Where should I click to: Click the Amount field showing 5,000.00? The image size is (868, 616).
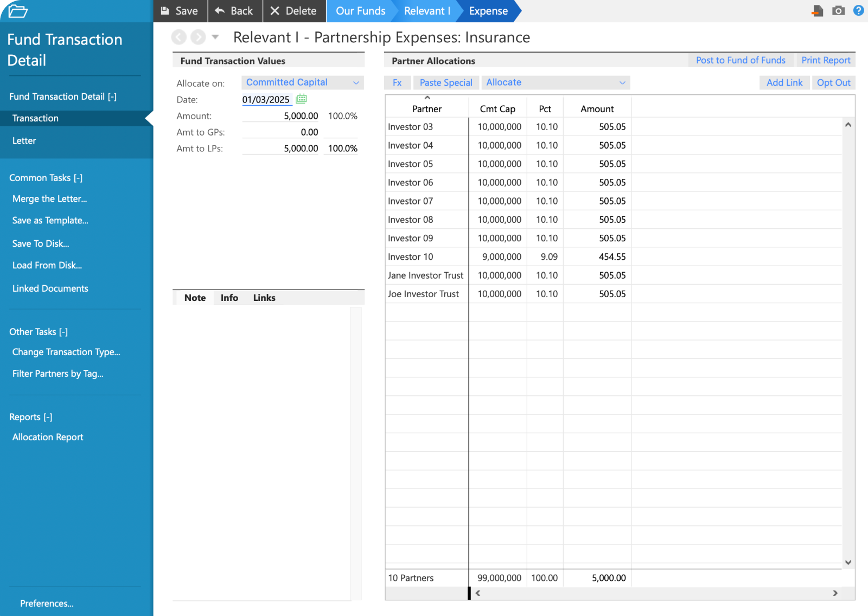click(x=280, y=116)
